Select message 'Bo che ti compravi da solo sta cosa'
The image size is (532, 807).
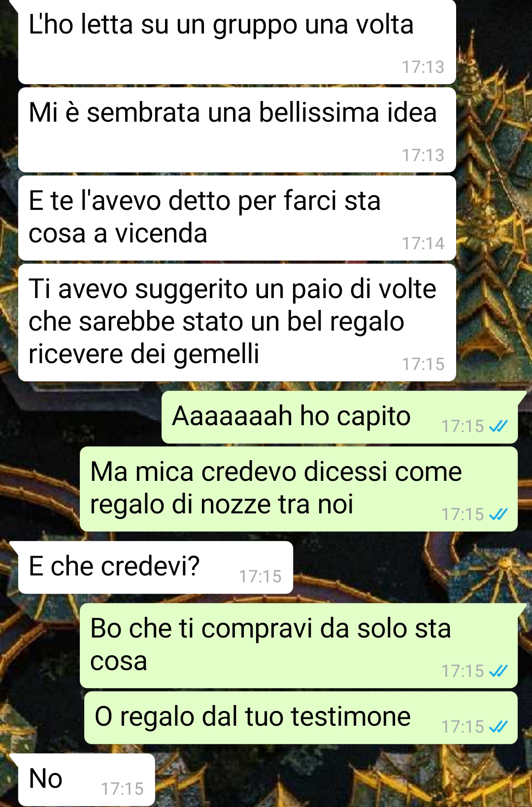(x=299, y=645)
